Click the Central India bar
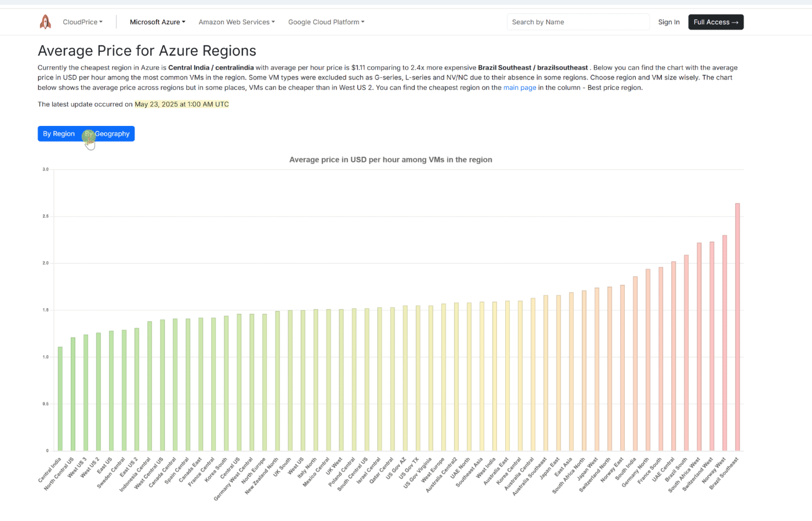 60,399
